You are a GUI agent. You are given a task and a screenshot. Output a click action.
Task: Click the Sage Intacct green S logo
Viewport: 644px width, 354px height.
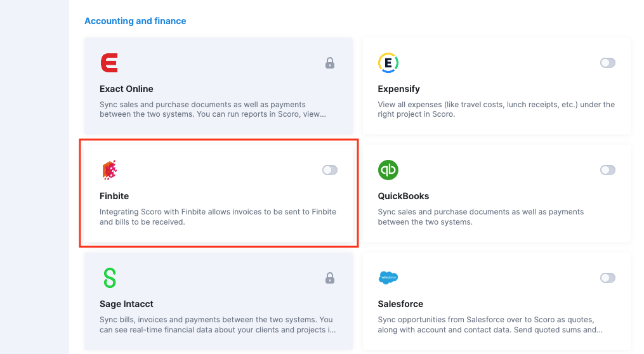click(110, 278)
